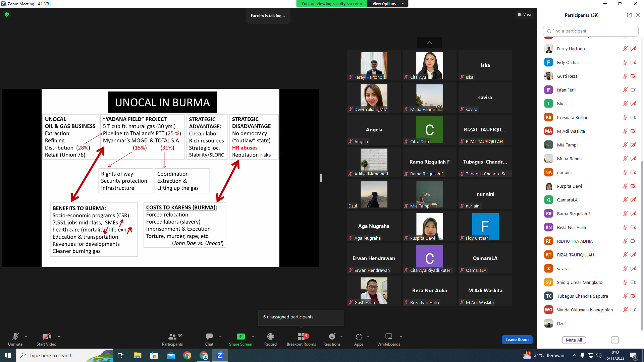This screenshot has height=362, width=644.
Task: Click the View layout button
Action: 525,14
